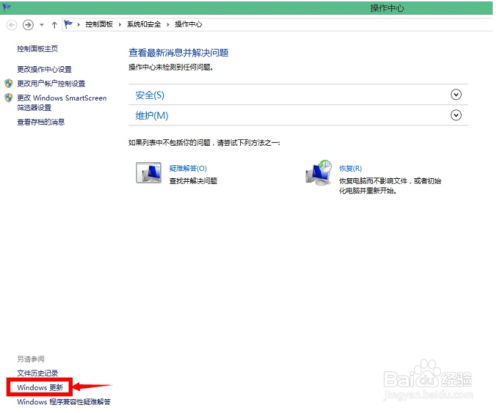Open 更改 Windows SmartScreen 筛选器设置 link
The height and width of the screenshot is (413, 500).
point(62,103)
